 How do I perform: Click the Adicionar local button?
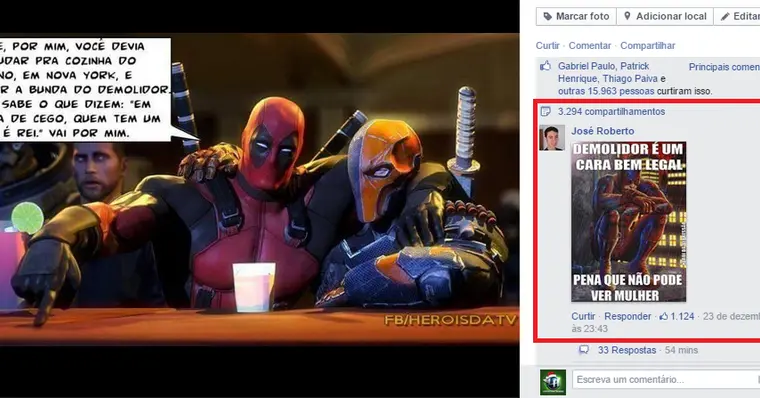(x=665, y=16)
